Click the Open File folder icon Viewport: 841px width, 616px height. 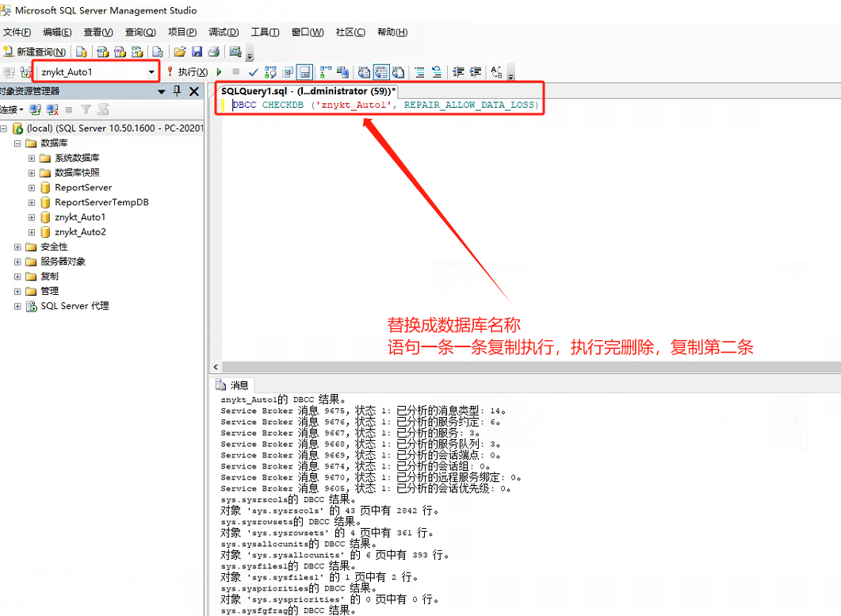[180, 52]
